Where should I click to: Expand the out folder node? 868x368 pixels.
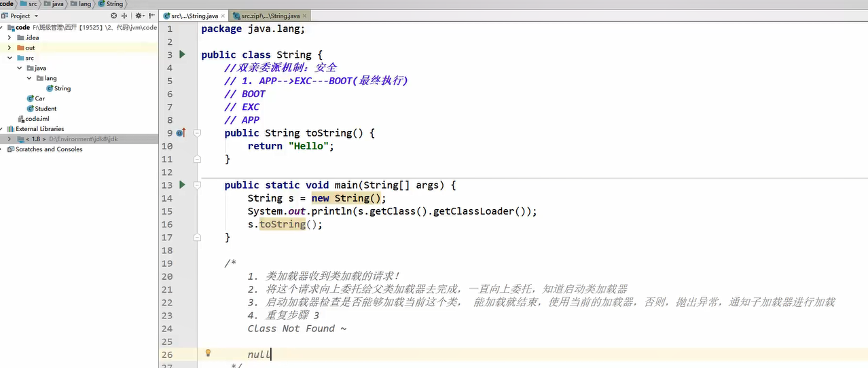(10, 48)
